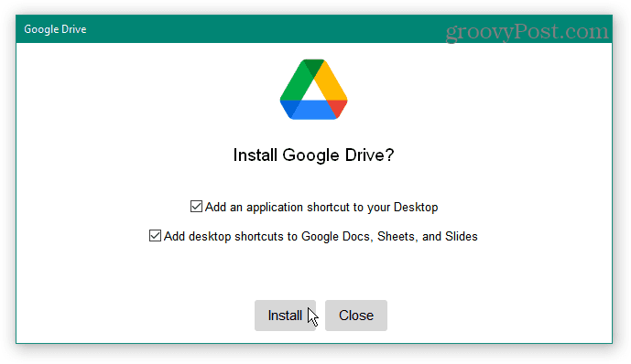Click the Install button

[285, 316]
